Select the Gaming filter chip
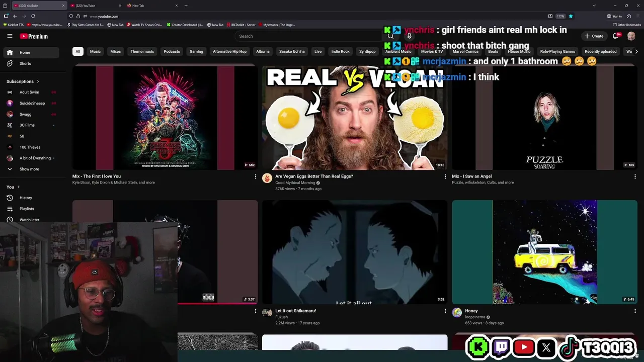 tap(196, 51)
